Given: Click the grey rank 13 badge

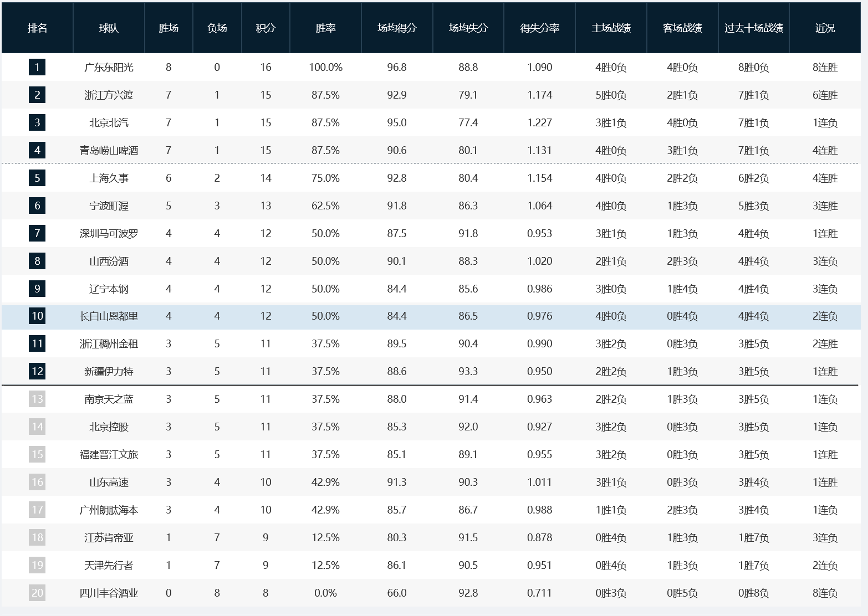Looking at the screenshot, I should pyautogui.click(x=37, y=399).
